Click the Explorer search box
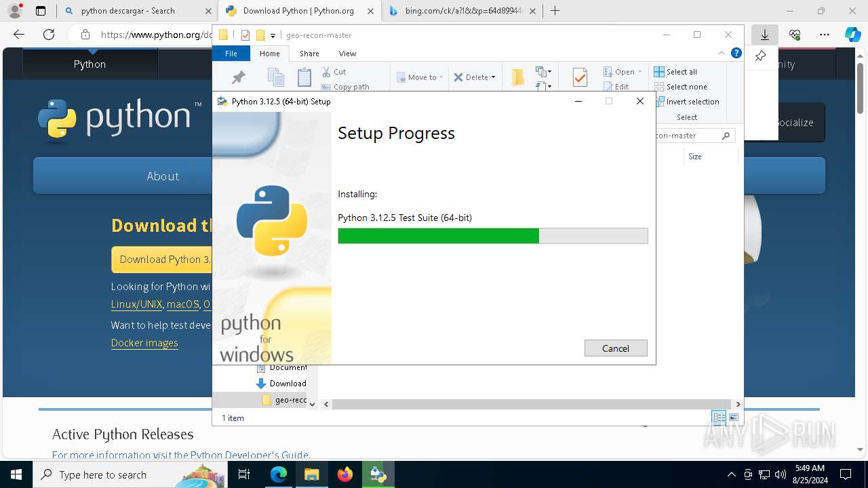 click(x=694, y=136)
